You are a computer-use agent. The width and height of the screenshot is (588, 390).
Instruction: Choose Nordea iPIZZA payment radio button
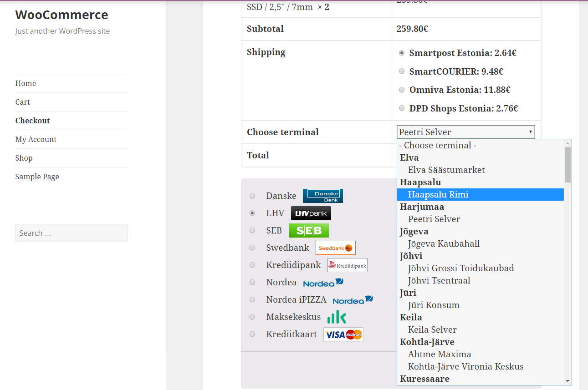[252, 299]
